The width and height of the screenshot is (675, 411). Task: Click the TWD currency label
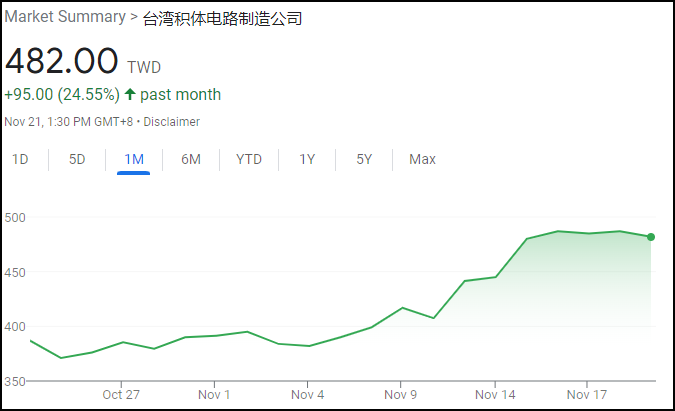click(144, 68)
